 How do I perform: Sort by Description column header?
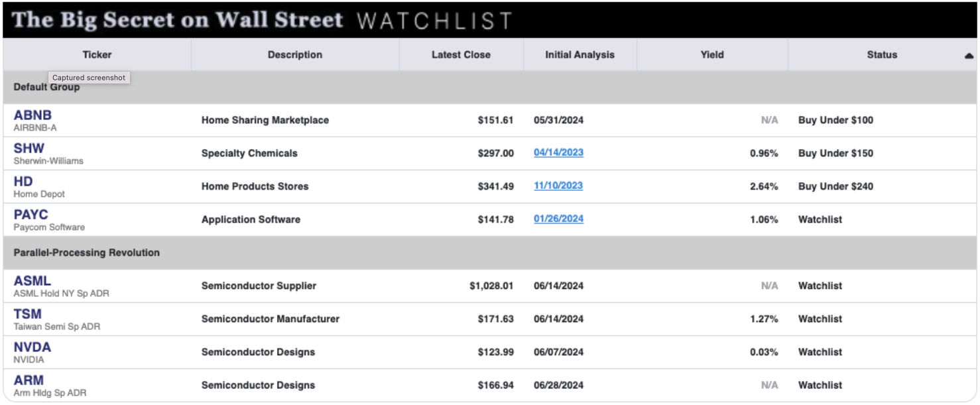point(295,54)
